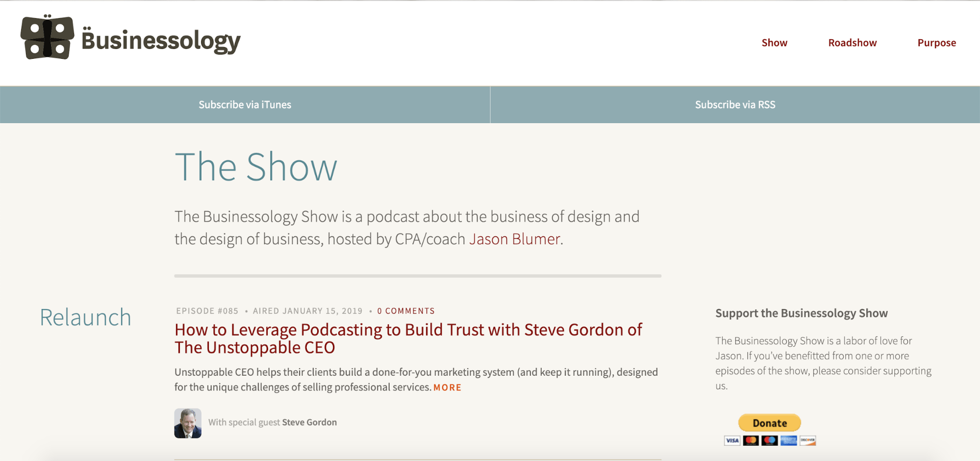980x461 pixels.
Task: Click the 'The Show' page heading
Action: tap(256, 167)
